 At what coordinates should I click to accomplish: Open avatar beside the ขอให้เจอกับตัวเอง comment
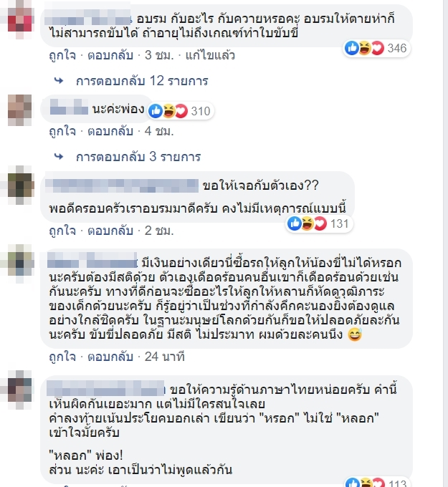pos(19,185)
